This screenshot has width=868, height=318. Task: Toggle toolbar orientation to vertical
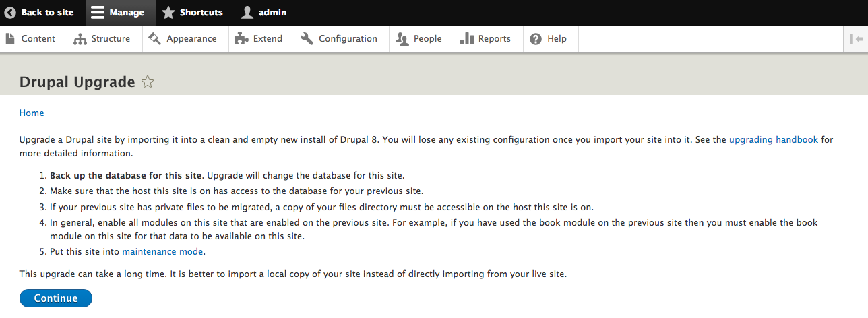click(x=856, y=39)
